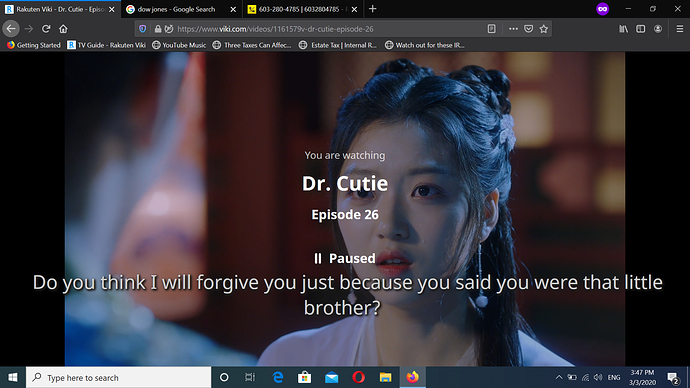Toggle tracking protection shield icon
This screenshot has height=388, width=690.
[143, 29]
